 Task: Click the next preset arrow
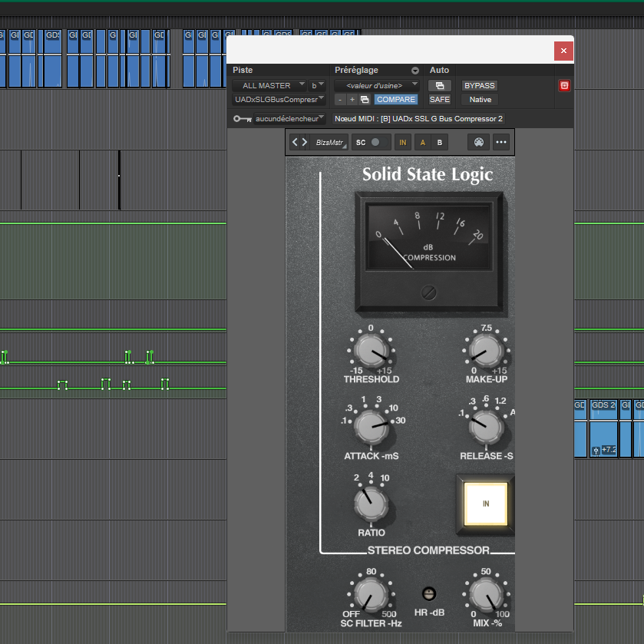pyautogui.click(x=304, y=142)
